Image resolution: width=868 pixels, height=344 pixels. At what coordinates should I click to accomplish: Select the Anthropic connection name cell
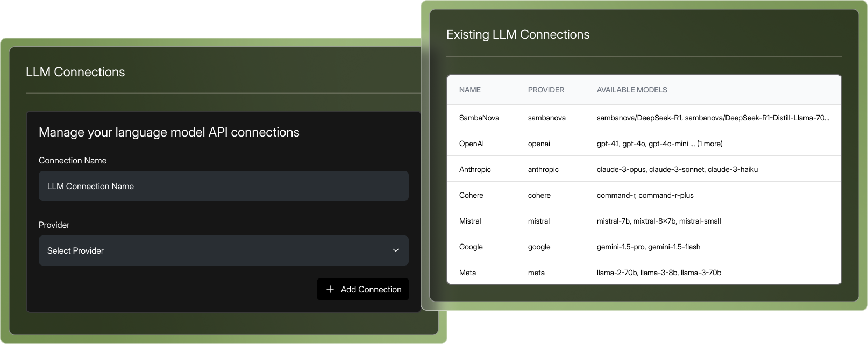[475, 169]
